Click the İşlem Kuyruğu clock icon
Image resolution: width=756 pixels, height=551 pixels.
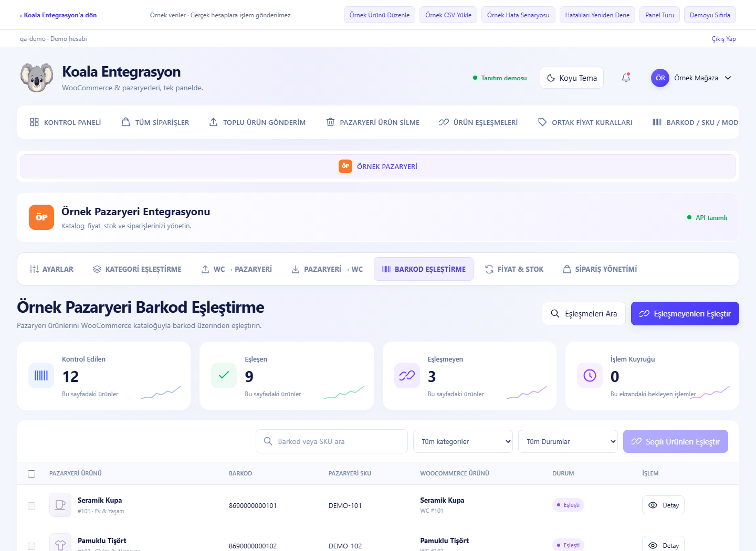pos(590,375)
